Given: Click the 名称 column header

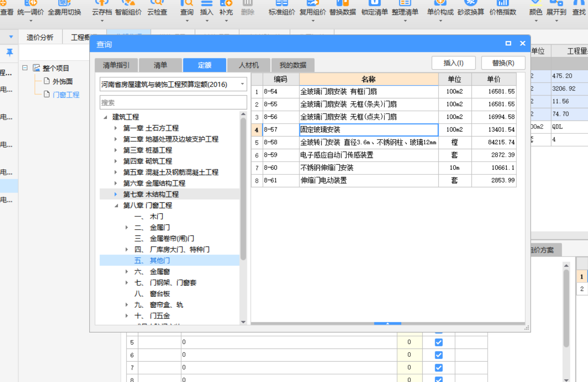Looking at the screenshot, I should click(x=369, y=79).
